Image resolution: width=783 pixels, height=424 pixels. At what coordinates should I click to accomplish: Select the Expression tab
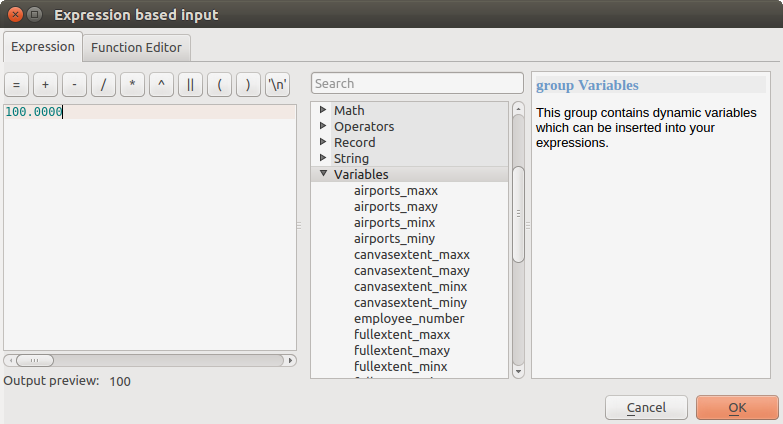pyautogui.click(x=43, y=47)
